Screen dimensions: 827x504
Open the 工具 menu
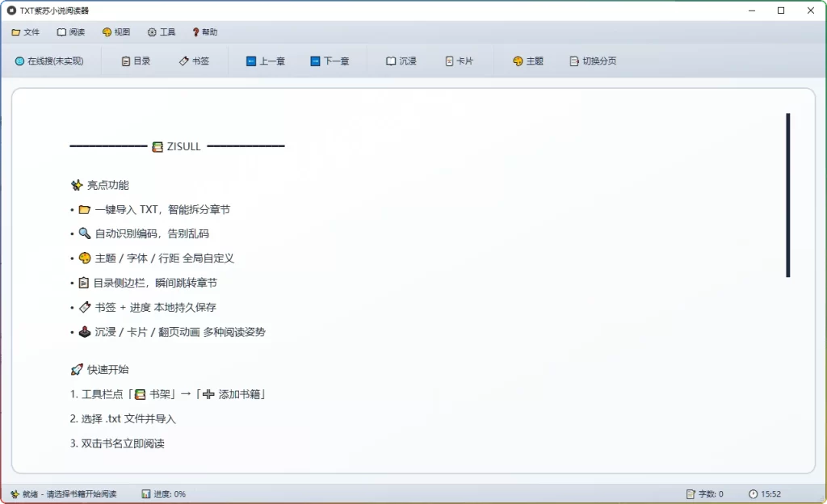click(x=161, y=32)
